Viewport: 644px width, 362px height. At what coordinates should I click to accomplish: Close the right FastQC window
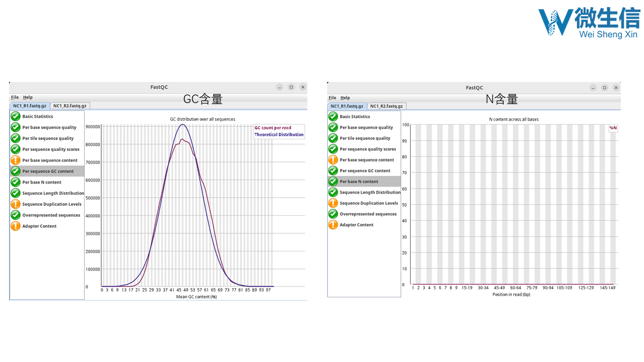(x=616, y=87)
